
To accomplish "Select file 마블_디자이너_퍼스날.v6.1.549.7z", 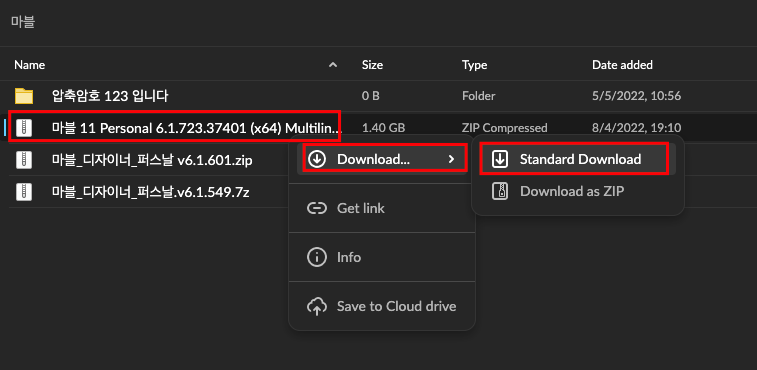I will [151, 192].
